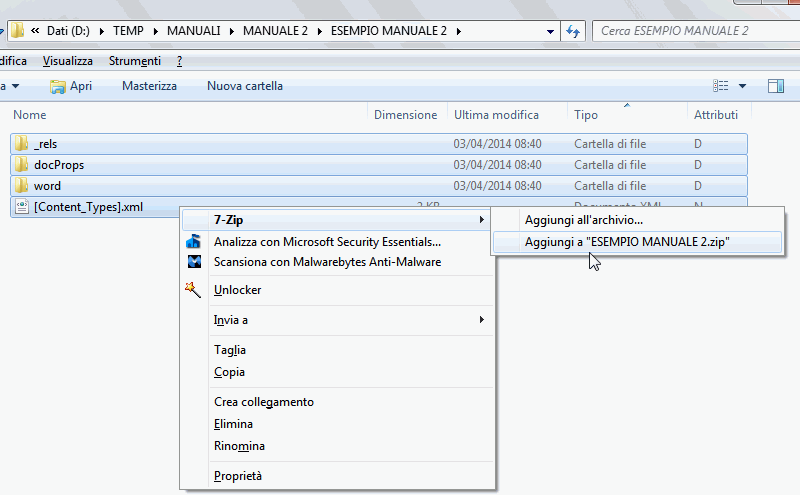800x495 pixels.
Task: Click the [Content_Types].xml file icon
Action: point(22,207)
